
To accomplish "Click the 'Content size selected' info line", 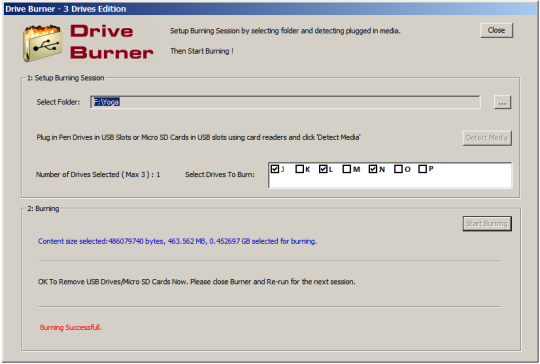I will pyautogui.click(x=177, y=241).
